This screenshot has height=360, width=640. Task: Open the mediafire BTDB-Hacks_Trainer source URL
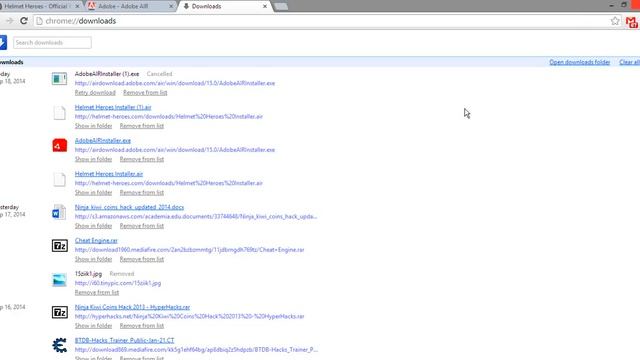coord(196,350)
